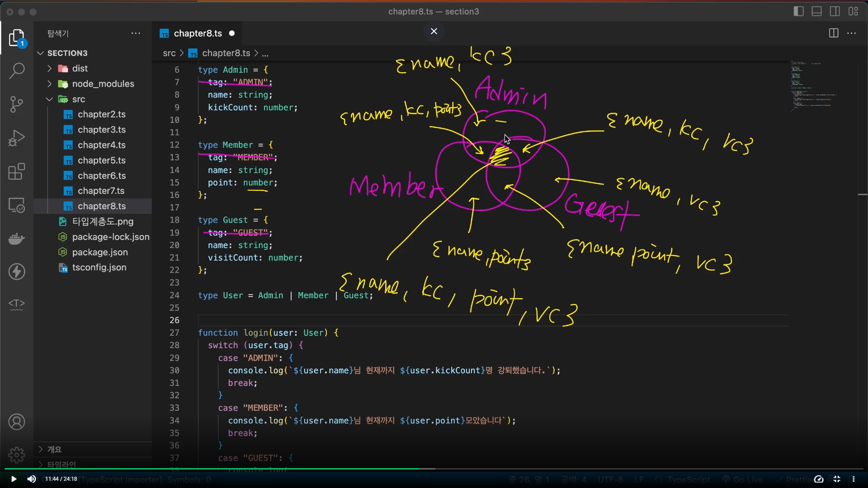Click the Accounts icon in activity bar
The height and width of the screenshot is (488, 868).
[17, 422]
